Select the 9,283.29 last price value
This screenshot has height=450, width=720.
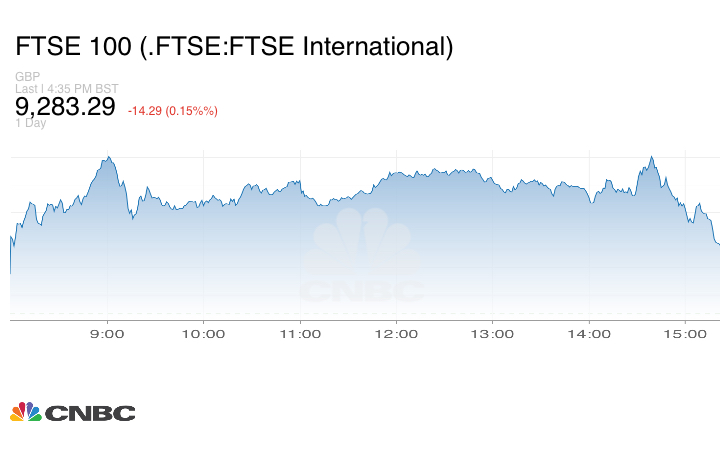click(x=65, y=106)
